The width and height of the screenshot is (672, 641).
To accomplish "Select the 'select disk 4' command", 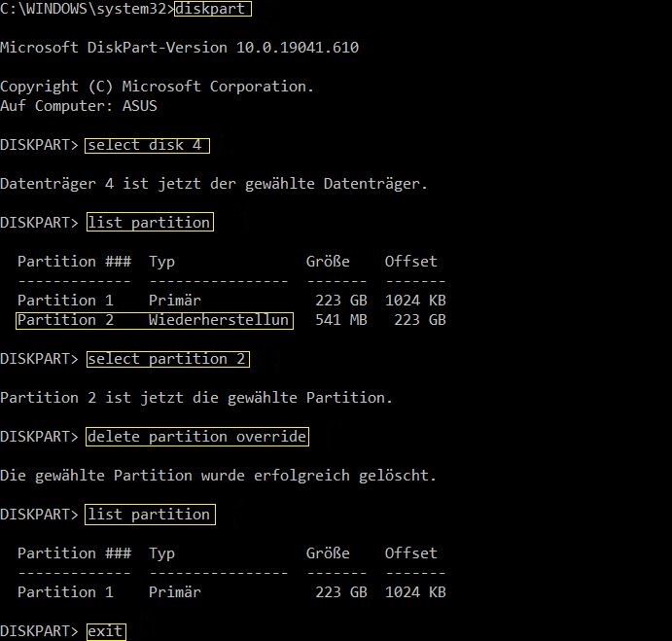I will (148, 145).
